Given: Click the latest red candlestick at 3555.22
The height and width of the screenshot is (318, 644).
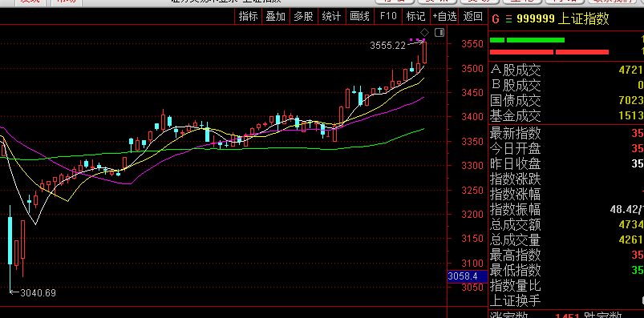Looking at the screenshot, I should click(x=424, y=53).
